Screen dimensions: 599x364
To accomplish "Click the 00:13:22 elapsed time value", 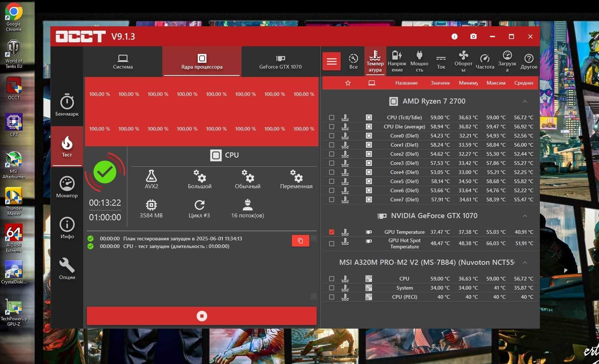I will click(x=105, y=203).
